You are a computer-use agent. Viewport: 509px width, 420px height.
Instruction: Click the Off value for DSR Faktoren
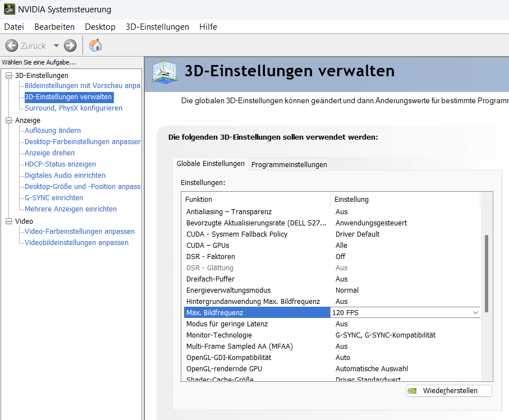pos(341,256)
